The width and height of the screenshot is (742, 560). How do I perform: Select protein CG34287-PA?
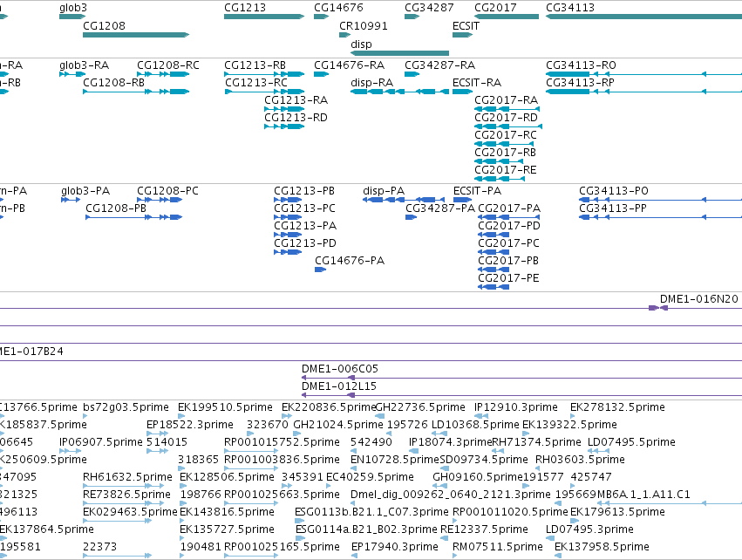[440, 208]
